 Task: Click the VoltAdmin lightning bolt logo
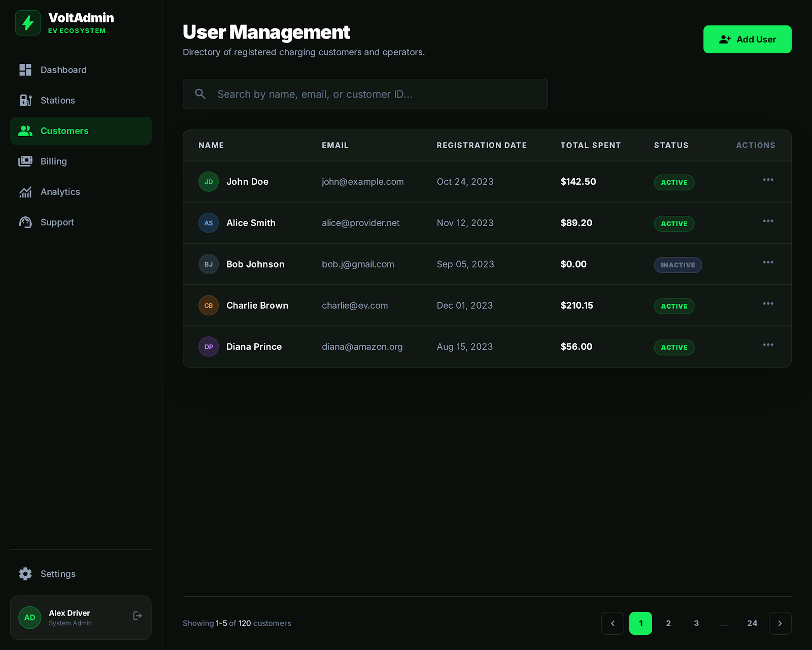point(28,22)
